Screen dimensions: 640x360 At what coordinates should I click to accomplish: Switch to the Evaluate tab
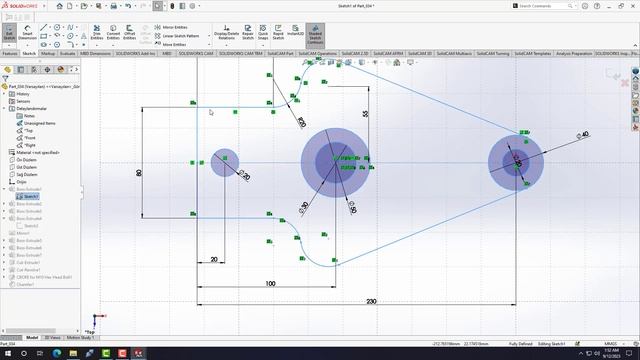point(67,53)
